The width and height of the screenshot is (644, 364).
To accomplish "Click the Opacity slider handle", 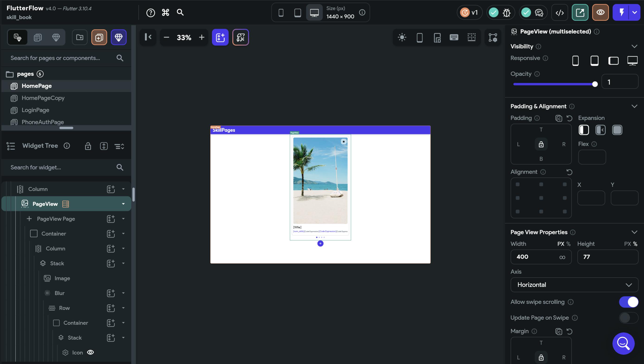I will (595, 84).
